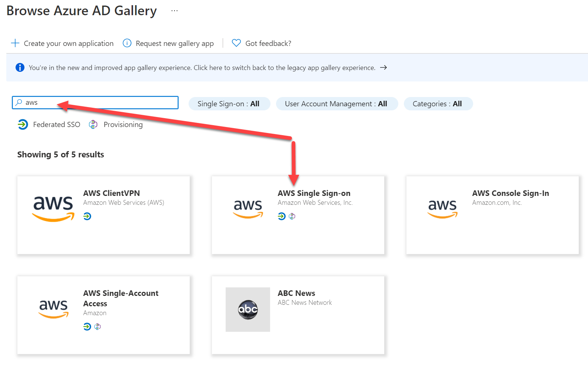Image resolution: width=588 pixels, height=367 pixels.
Task: Click the heart feedback icon
Action: coord(236,43)
